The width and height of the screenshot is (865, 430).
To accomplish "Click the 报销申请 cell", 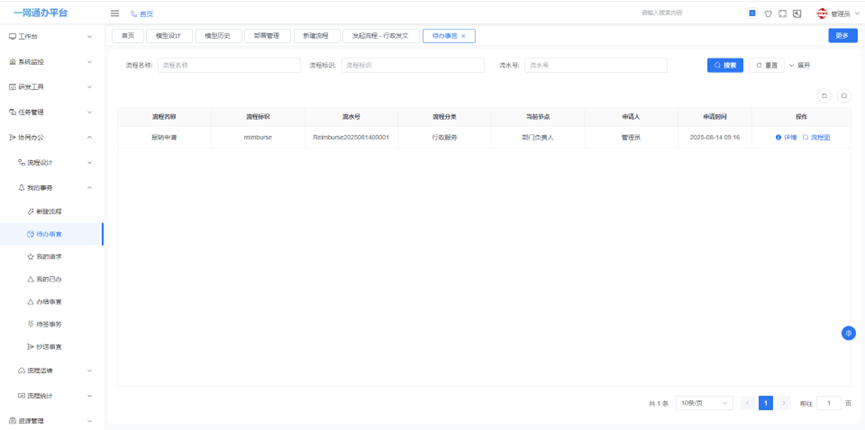I will pyautogui.click(x=164, y=137).
